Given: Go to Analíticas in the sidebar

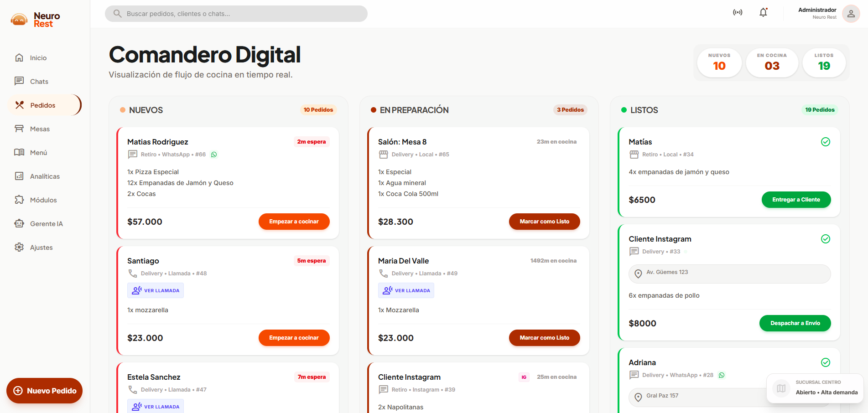Looking at the screenshot, I should coord(44,176).
